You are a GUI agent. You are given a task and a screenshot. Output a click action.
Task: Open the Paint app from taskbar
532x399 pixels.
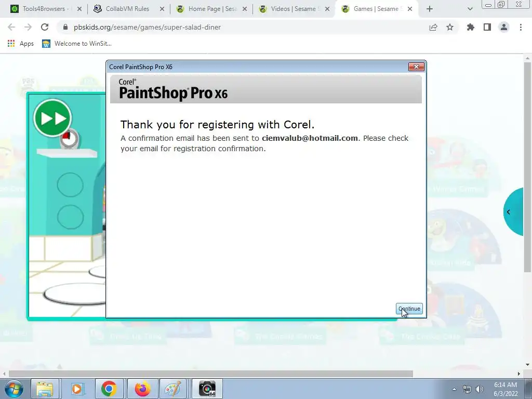pos(174,389)
